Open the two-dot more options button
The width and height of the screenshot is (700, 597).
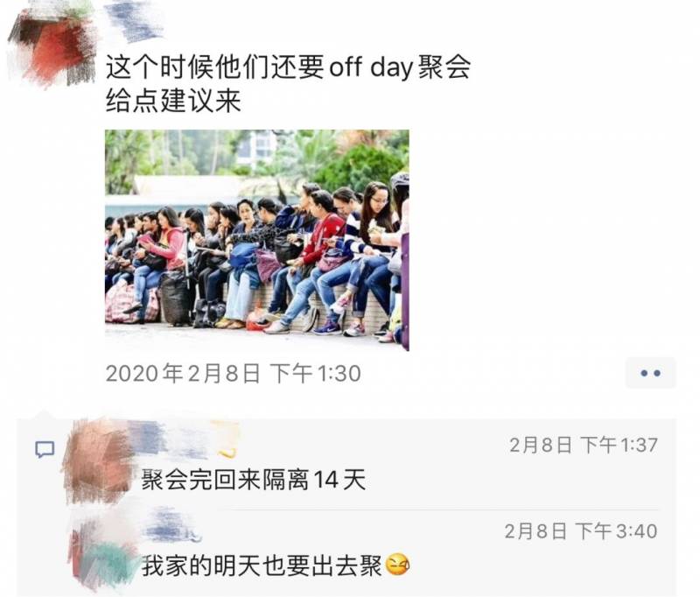click(x=650, y=373)
